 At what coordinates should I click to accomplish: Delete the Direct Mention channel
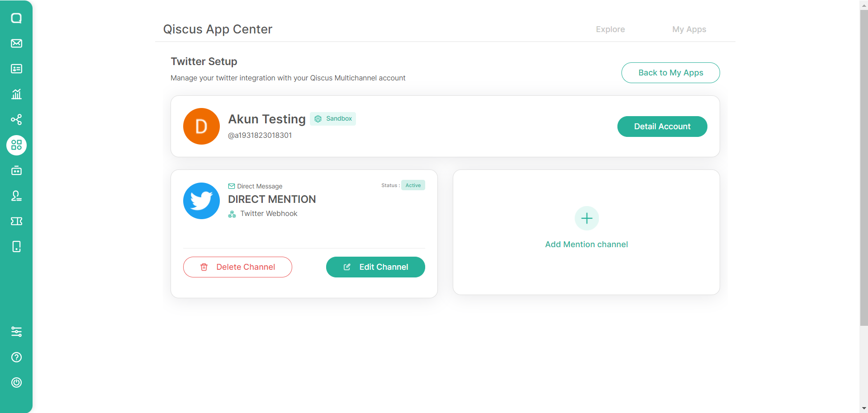click(x=237, y=267)
